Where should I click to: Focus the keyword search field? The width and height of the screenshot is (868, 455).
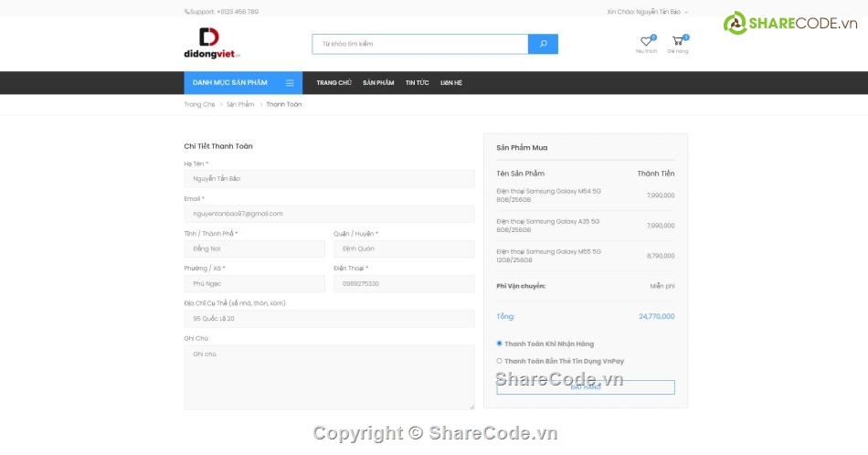pyautogui.click(x=420, y=44)
